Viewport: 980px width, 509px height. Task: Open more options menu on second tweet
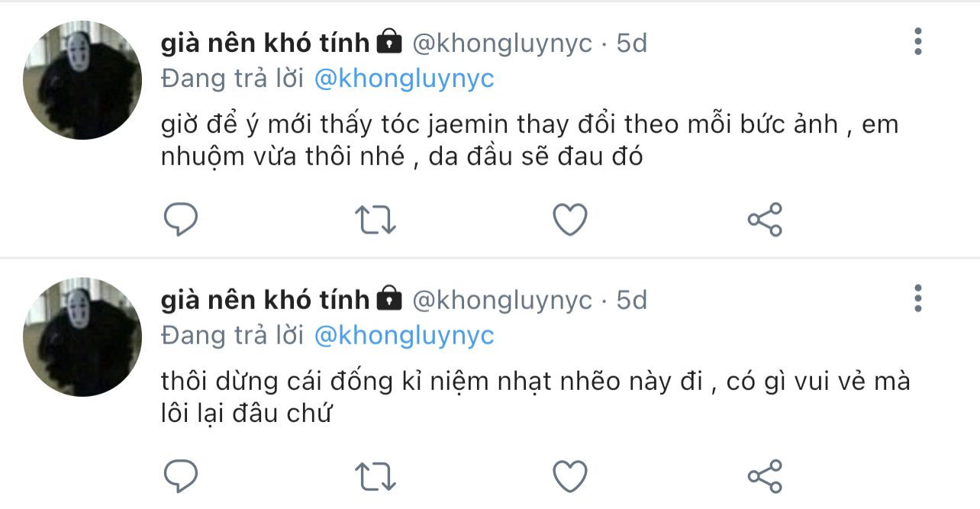tap(918, 298)
